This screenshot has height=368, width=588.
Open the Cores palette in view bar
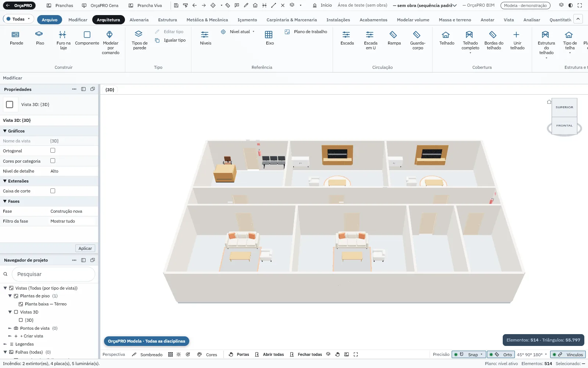pyautogui.click(x=208, y=354)
